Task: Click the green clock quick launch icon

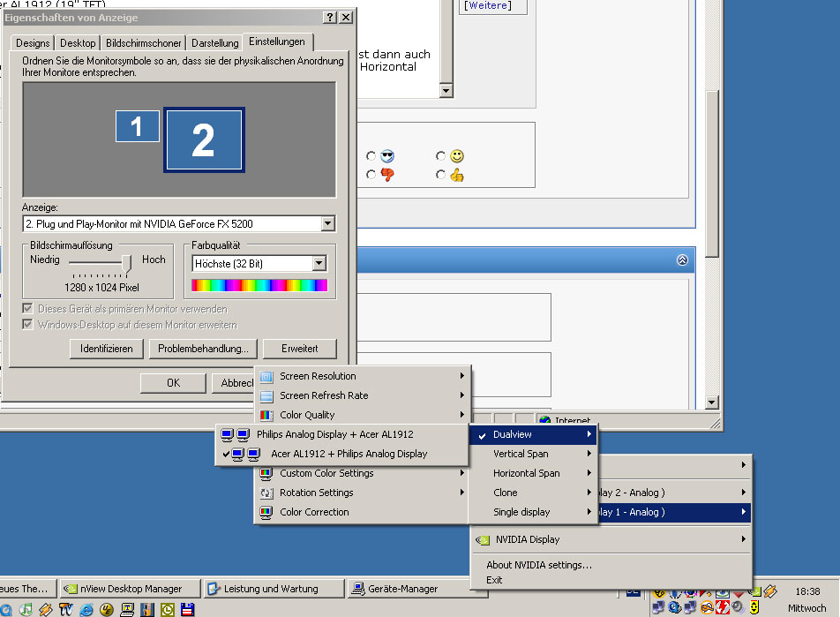Action: (x=168, y=609)
